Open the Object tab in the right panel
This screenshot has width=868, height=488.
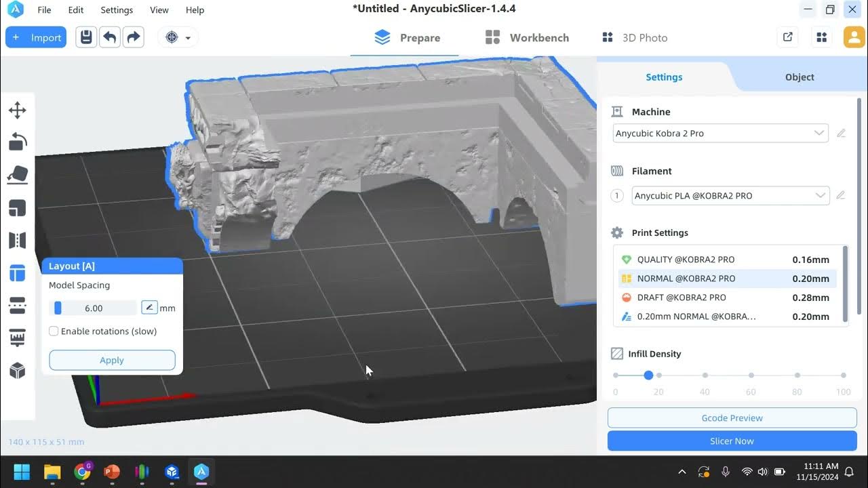[799, 77]
